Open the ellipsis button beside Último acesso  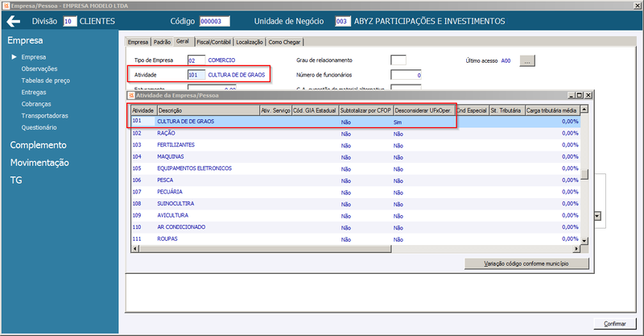(527, 61)
